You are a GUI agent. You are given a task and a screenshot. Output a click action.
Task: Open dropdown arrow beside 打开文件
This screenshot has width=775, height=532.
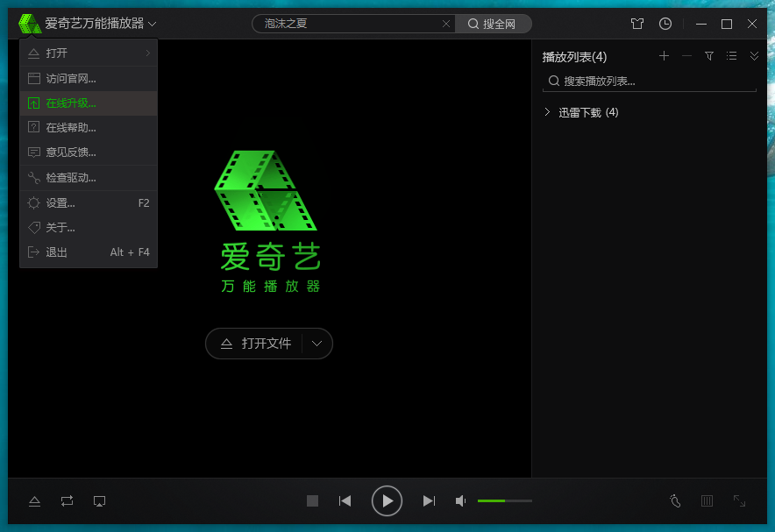316,344
